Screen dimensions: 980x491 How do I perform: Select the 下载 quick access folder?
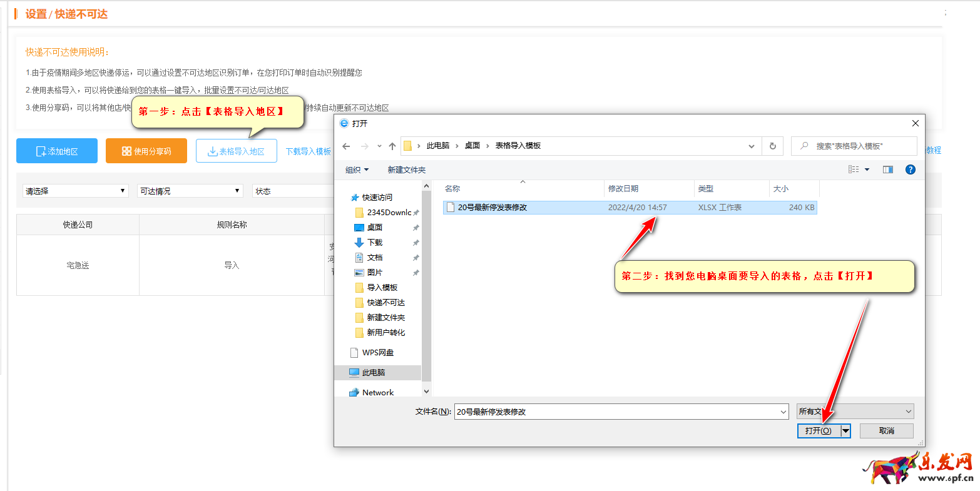(374, 243)
